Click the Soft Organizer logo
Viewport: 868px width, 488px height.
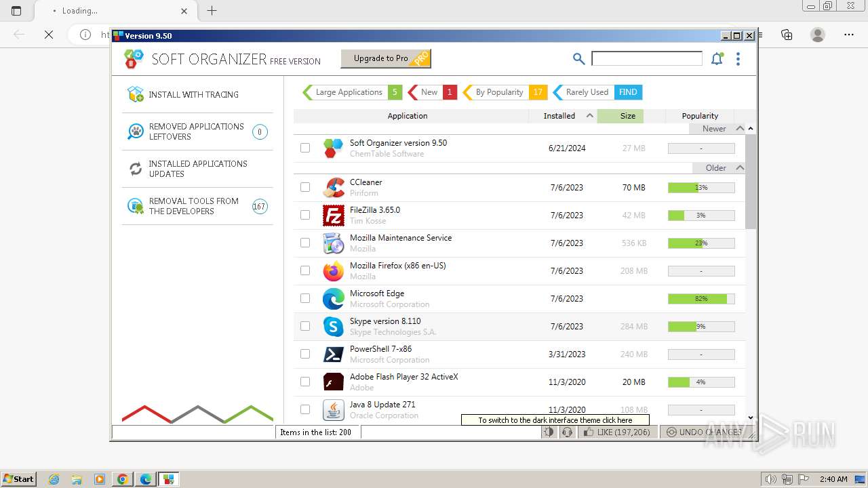134,59
